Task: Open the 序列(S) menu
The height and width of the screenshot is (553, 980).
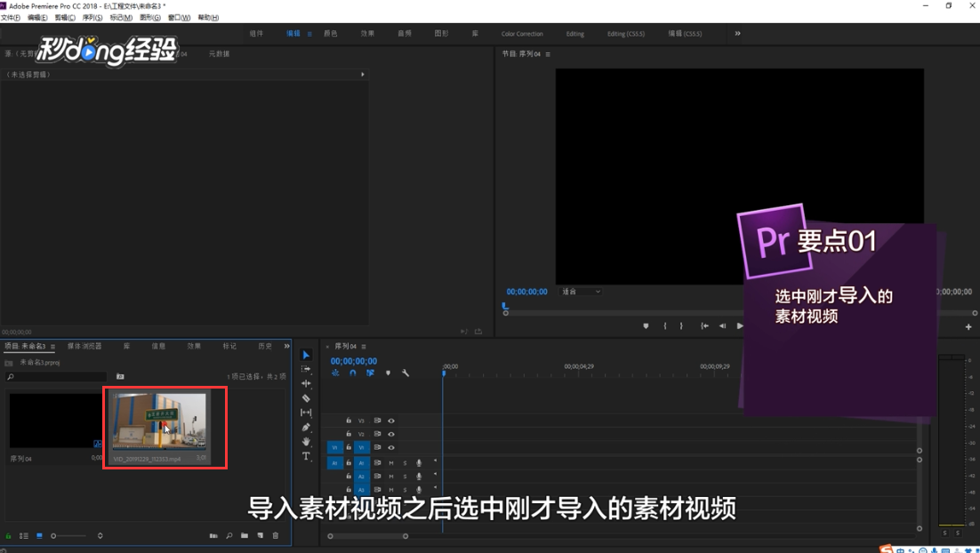Action: (x=92, y=18)
